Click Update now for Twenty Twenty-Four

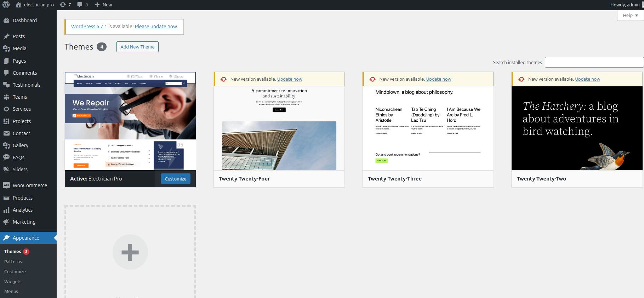[x=290, y=79]
